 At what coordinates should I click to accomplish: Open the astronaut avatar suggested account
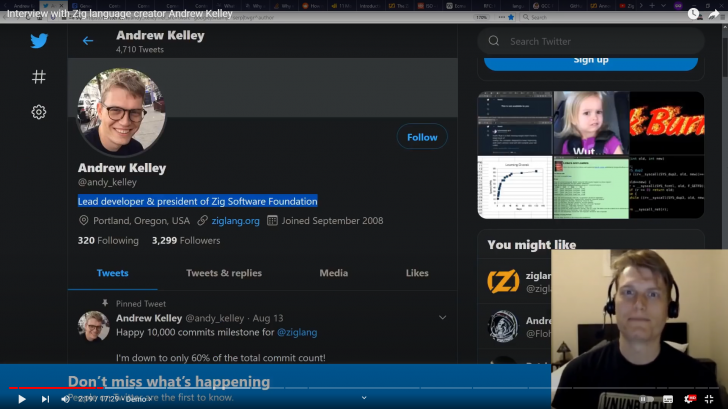pos(503,326)
